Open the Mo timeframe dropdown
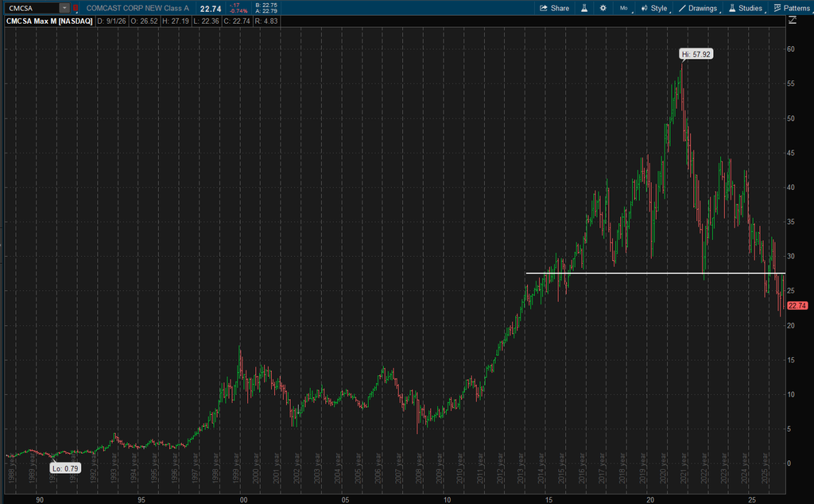 click(x=624, y=8)
